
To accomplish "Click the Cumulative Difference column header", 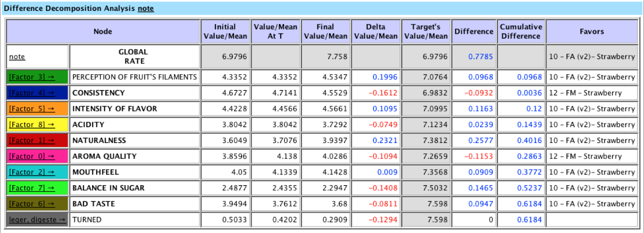I will [x=521, y=32].
